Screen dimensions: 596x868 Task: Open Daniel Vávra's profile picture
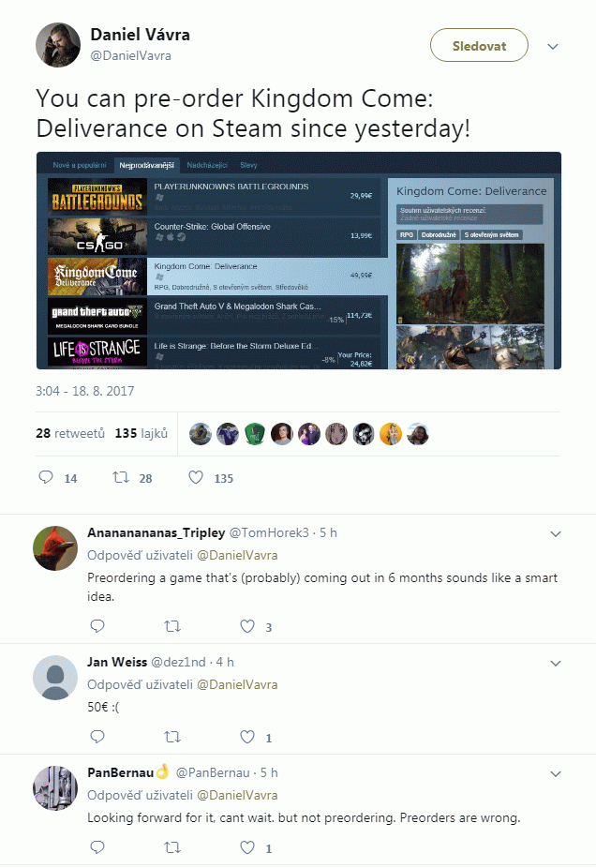click(58, 45)
